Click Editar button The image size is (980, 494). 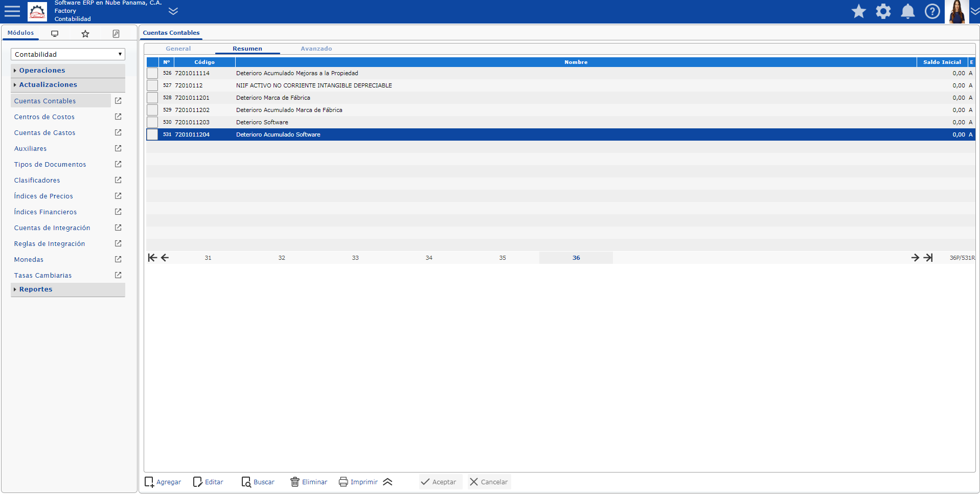pos(209,482)
